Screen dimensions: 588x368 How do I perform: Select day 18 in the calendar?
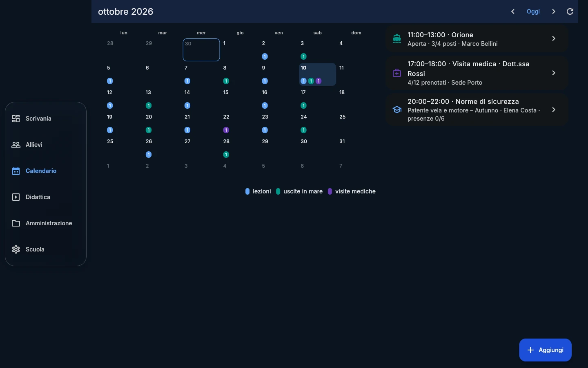pos(356,99)
